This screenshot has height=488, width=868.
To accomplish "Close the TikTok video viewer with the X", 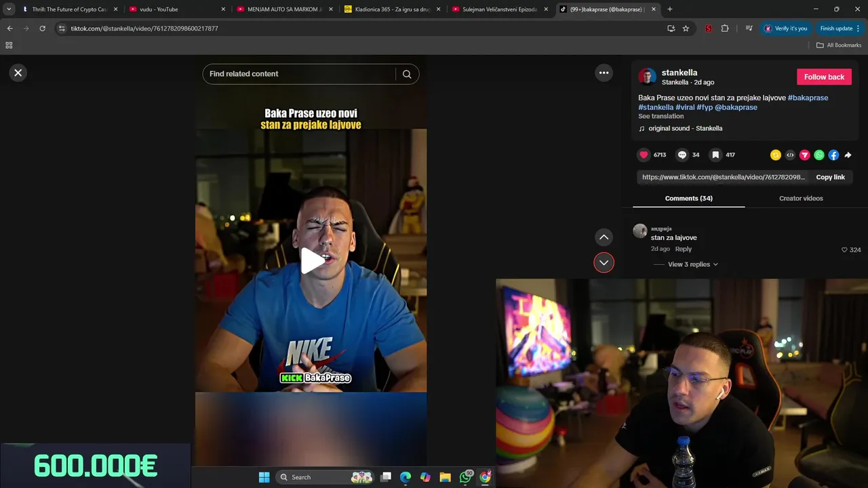I will 18,73.
